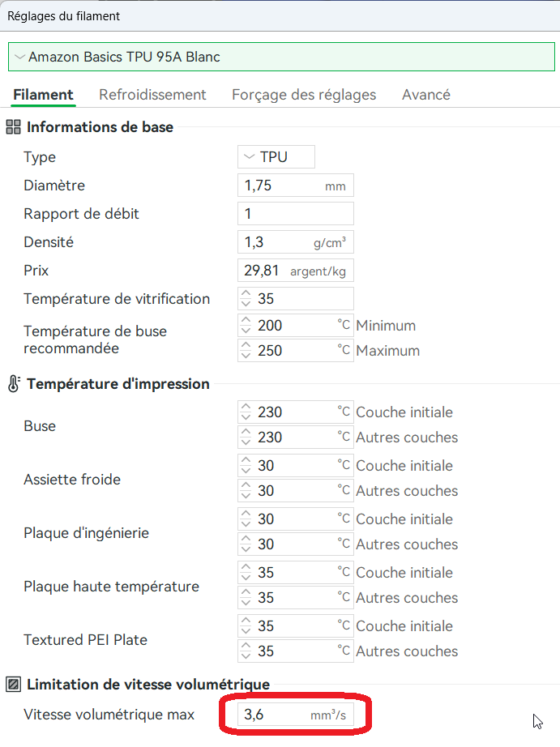Screen dimensions: 560x747
Task: Increase Plaque d'ingénierie Couche initiale temperature
Action: tap(246, 514)
